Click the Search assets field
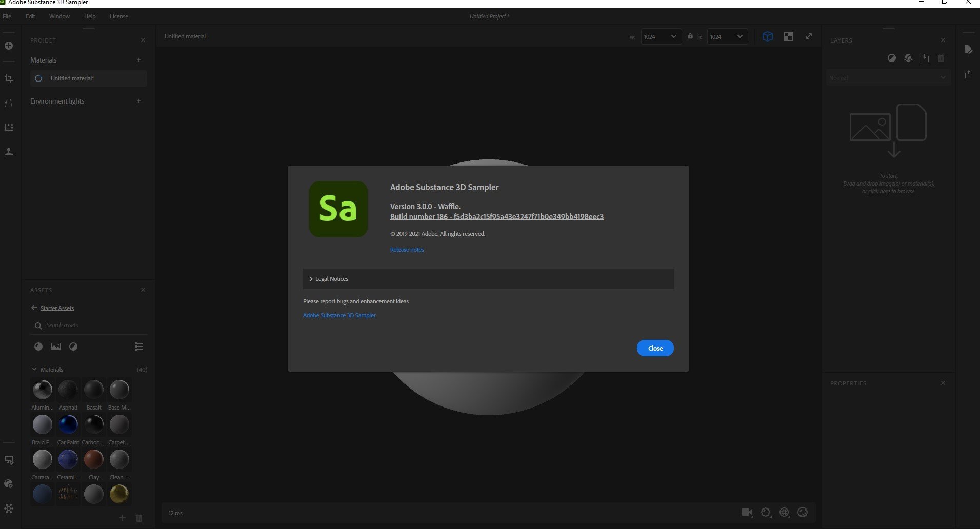 pos(88,325)
